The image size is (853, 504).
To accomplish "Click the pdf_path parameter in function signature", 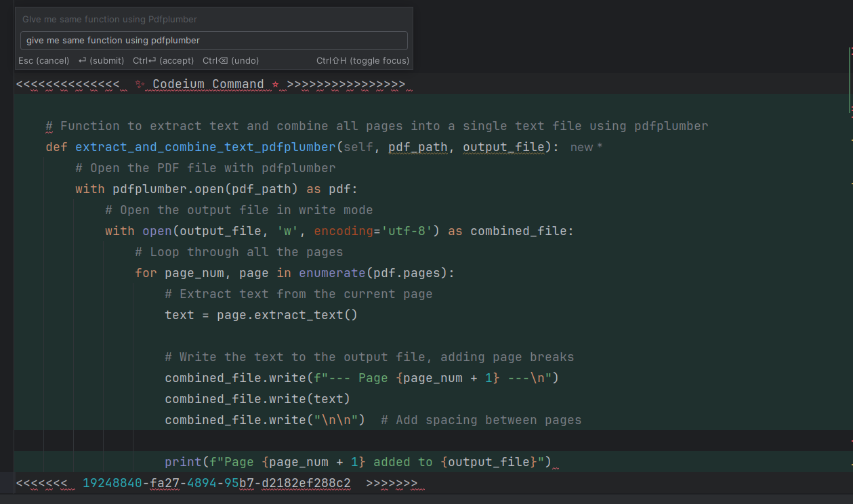I will (x=418, y=147).
